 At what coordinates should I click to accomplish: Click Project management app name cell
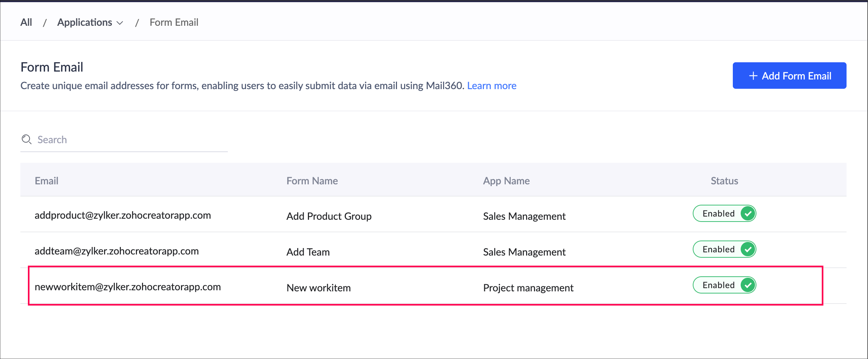(528, 288)
